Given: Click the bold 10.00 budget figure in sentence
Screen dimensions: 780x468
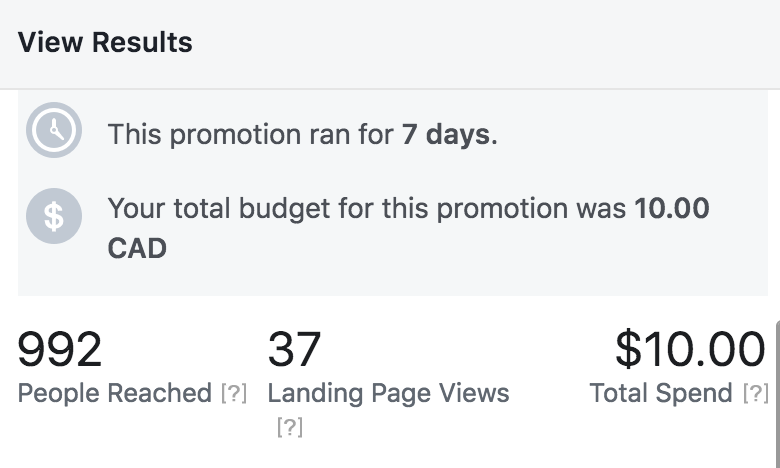Looking at the screenshot, I should click(672, 208).
